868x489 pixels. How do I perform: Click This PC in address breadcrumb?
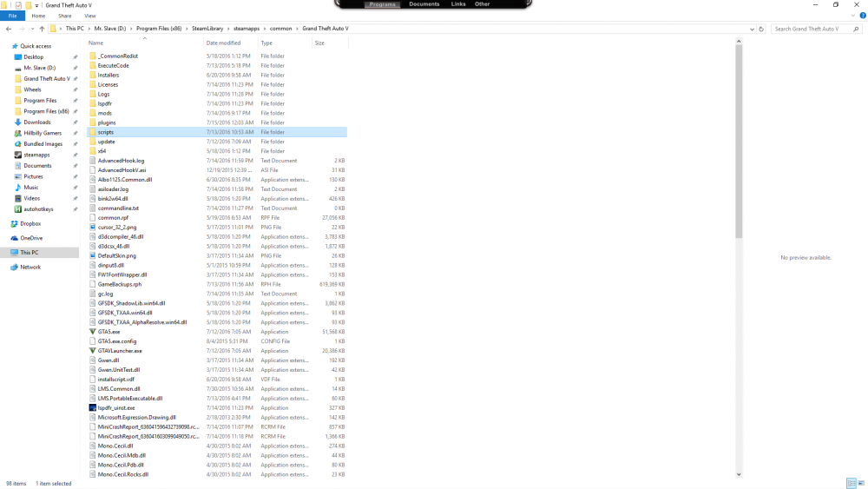tap(75, 29)
